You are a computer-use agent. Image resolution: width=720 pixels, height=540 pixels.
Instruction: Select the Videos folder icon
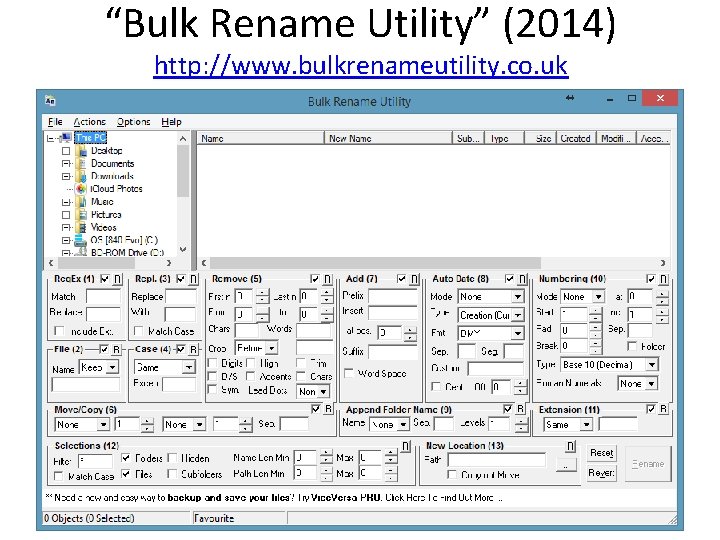(81, 227)
